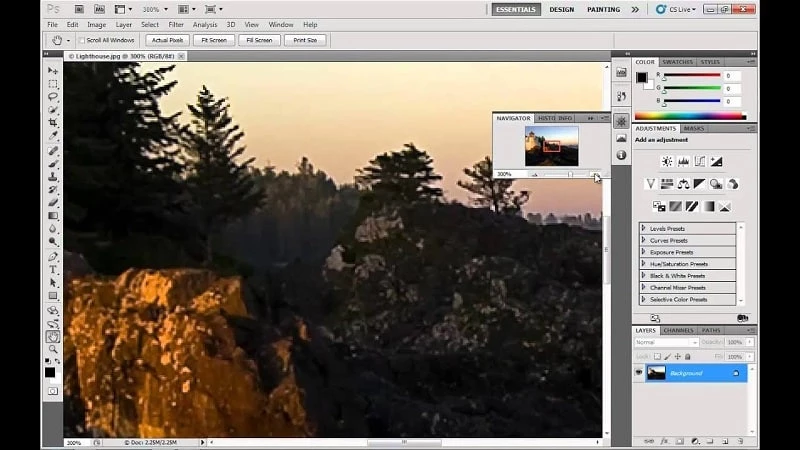Add a Brightness/Contrast adjustment

coord(667,161)
